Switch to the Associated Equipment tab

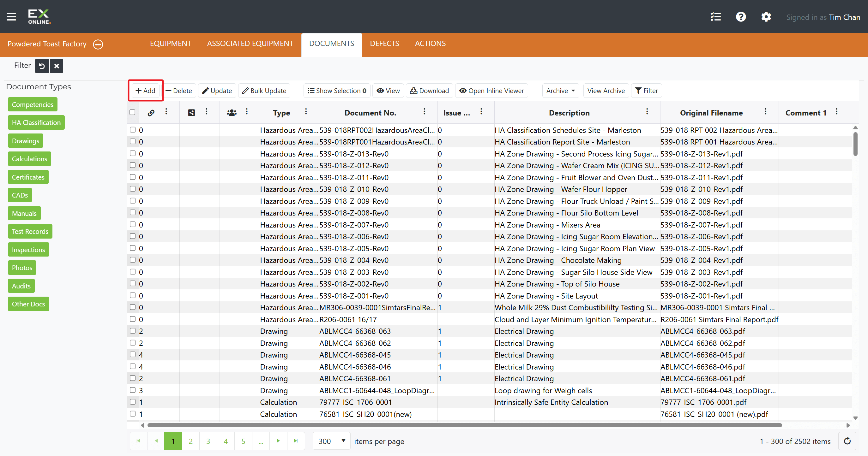[x=250, y=44]
